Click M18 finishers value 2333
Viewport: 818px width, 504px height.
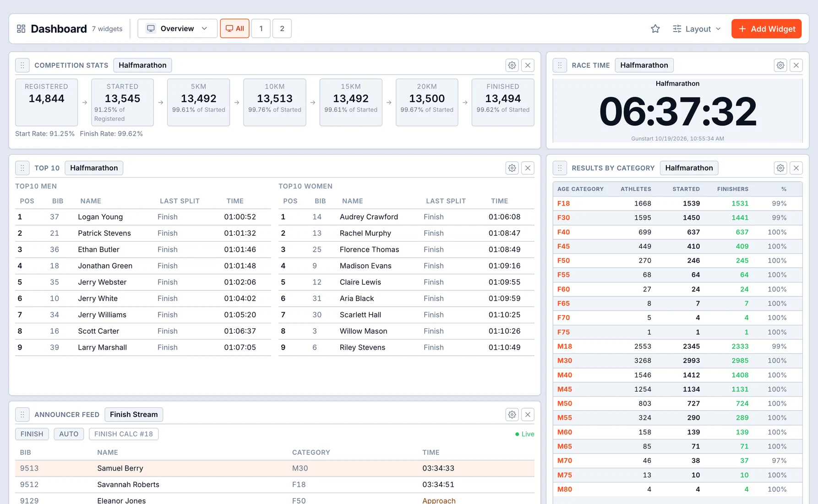coord(740,347)
